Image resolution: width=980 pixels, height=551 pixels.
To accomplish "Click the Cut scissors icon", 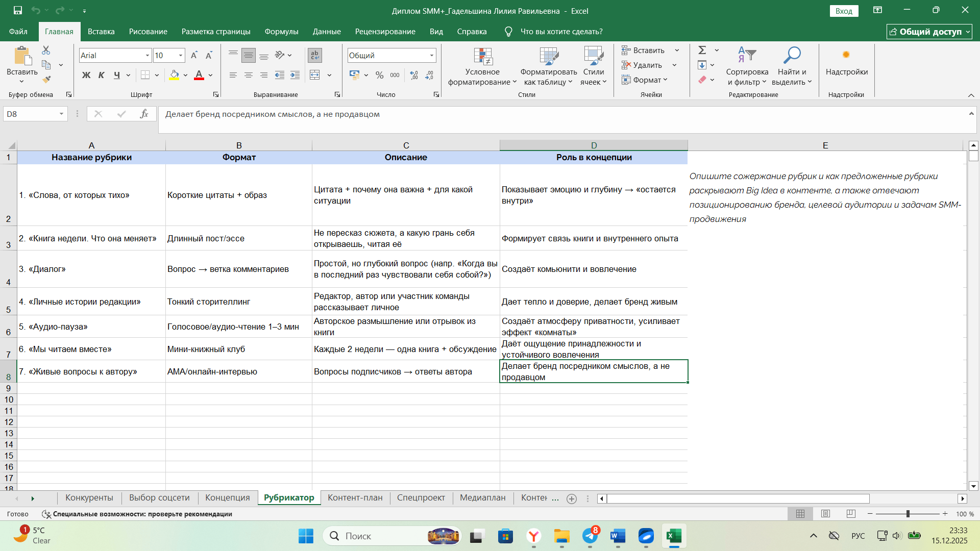I will [x=46, y=50].
